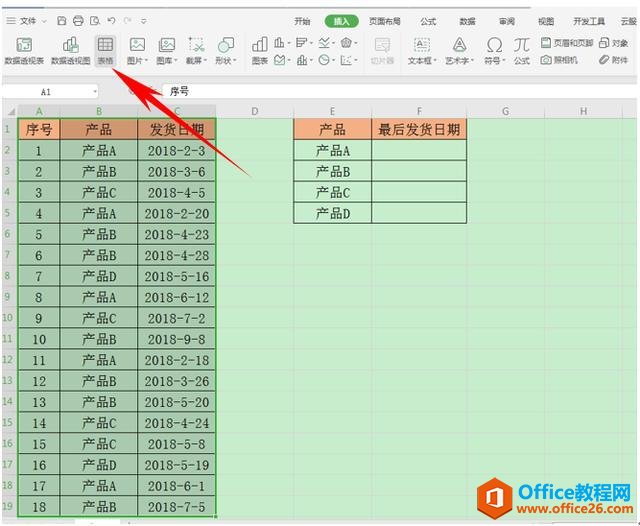Insert a scatter chart
The width and height of the screenshot is (640, 526).
coord(346,60)
